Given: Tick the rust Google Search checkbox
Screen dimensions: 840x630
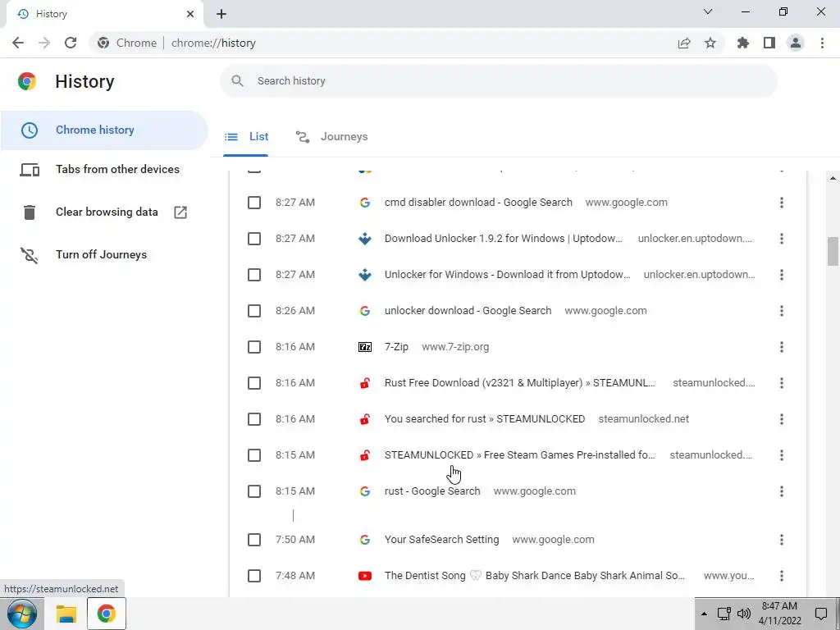Looking at the screenshot, I should [254, 491].
